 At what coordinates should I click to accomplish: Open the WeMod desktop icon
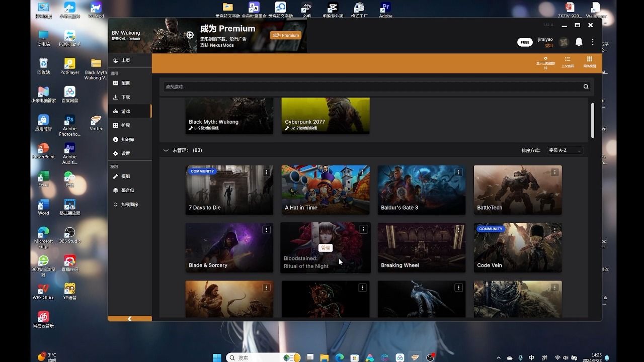point(96,10)
